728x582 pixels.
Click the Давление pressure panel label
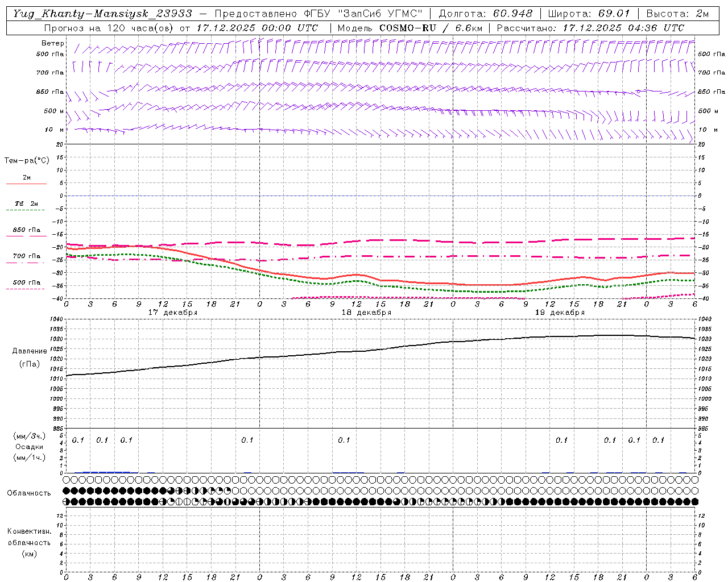30,351
